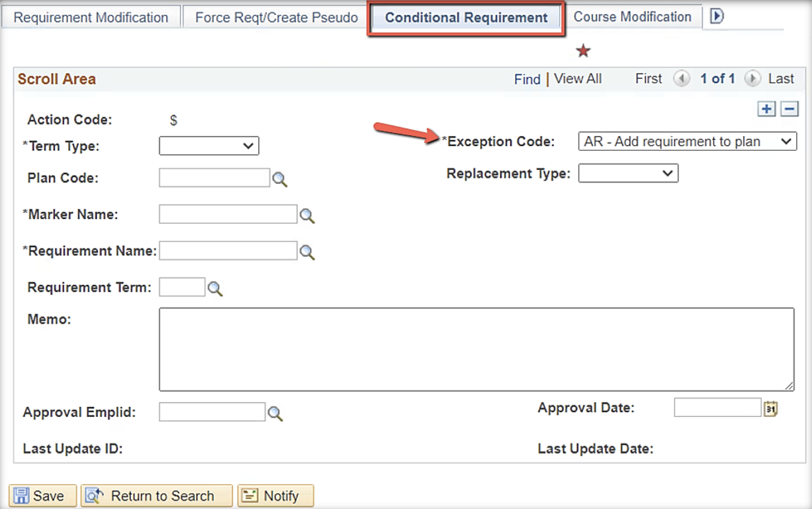Click the Requirement Term magnifying glass
Image resolution: width=812 pixels, height=509 pixels.
coord(215,288)
